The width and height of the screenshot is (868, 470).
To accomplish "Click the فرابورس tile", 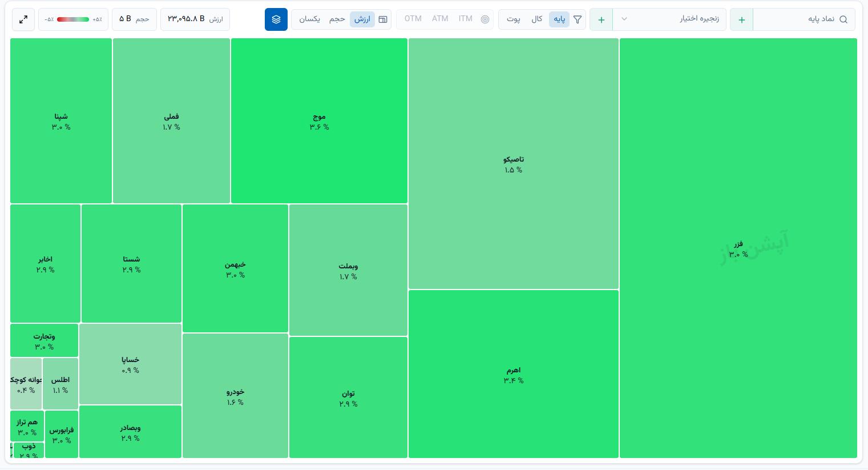I will (x=61, y=434).
